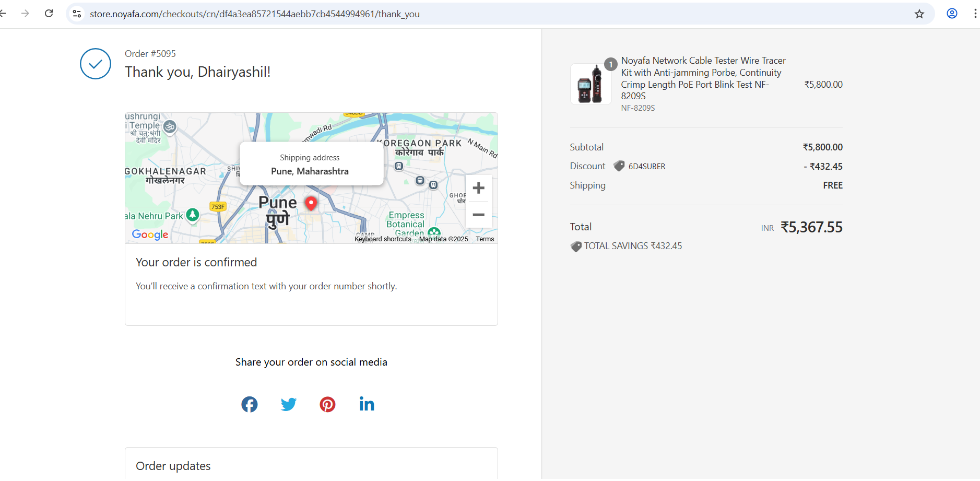Screen dimensions: 980x481
Task: Open browser profile icon
Action: [x=952, y=14]
